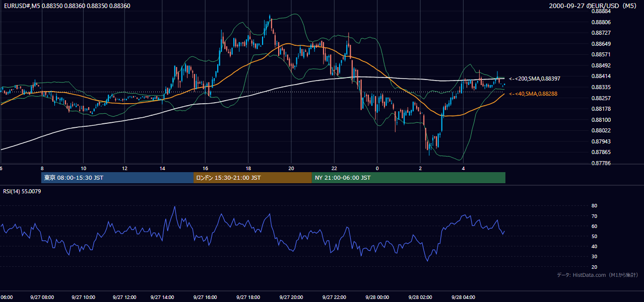Click the 9/27 22:00 bottom time label

334,297
